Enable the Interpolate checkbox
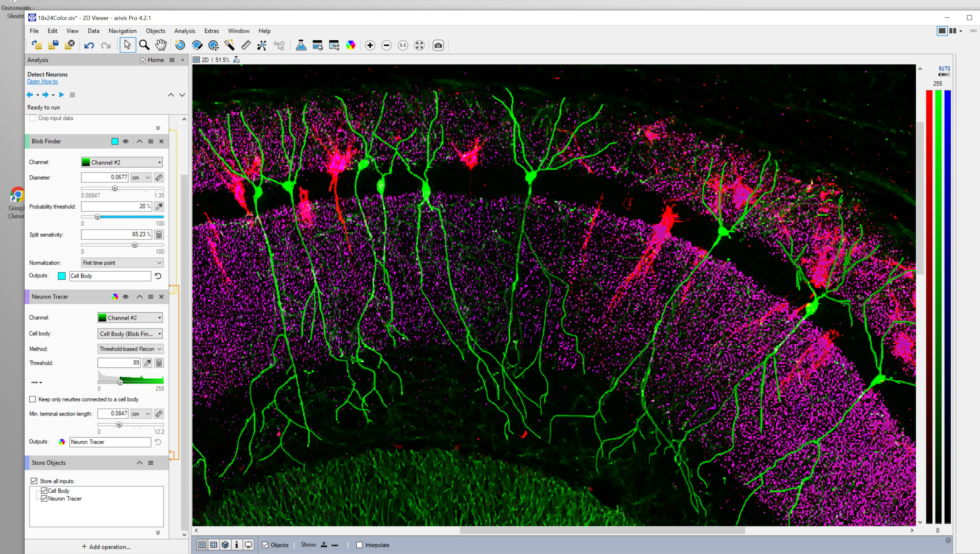980x554 pixels. point(359,545)
